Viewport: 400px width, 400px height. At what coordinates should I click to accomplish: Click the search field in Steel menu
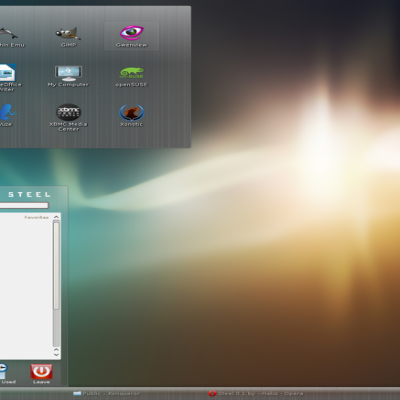click(x=24, y=205)
